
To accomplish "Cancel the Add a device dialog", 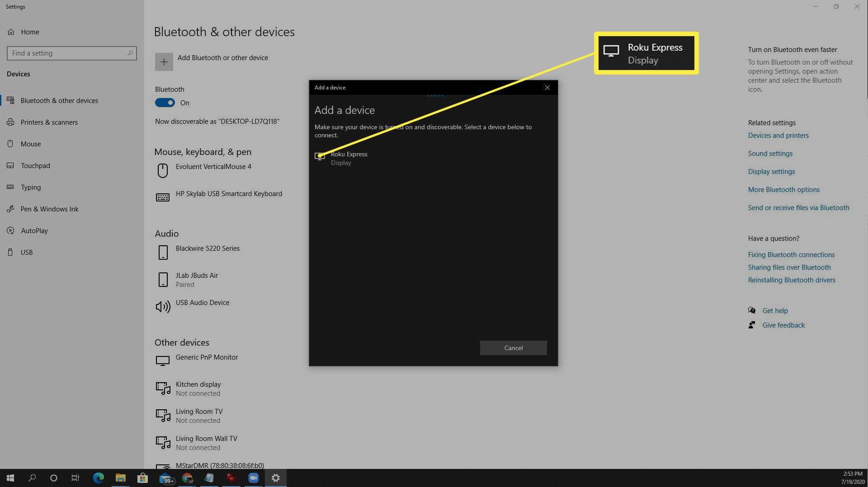I will coord(513,348).
